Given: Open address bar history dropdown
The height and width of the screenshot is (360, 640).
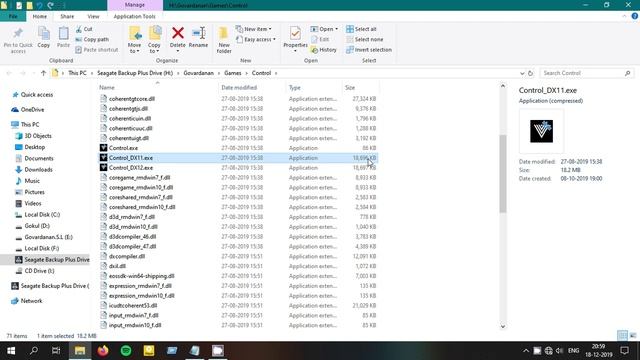Looking at the screenshot, I should point(522,73).
